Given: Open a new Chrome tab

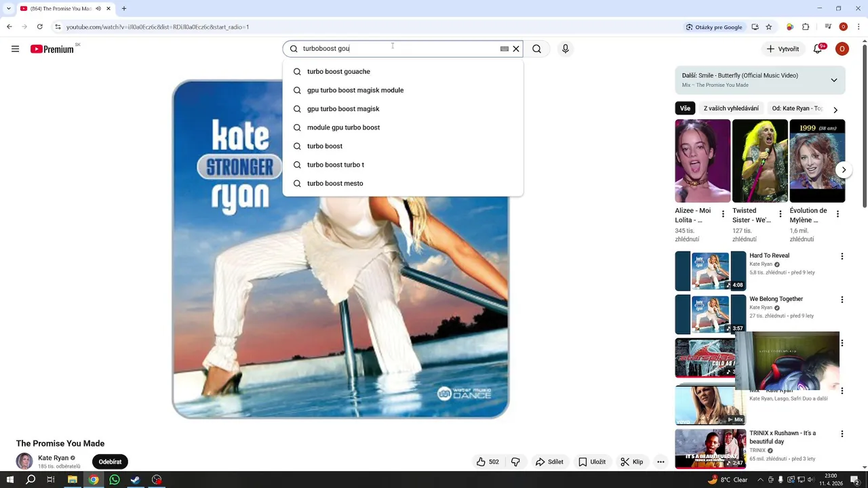Looking at the screenshot, I should click(124, 9).
